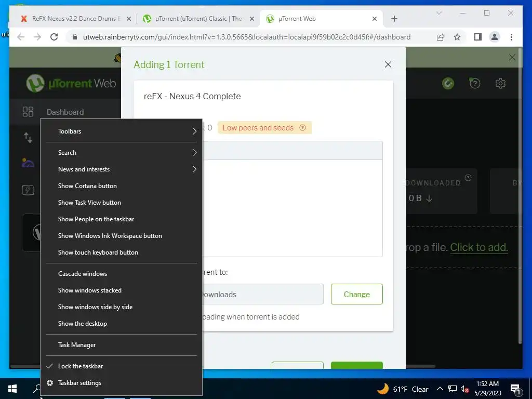
Task: Open Task Manager from context menu
Action: tap(121, 345)
